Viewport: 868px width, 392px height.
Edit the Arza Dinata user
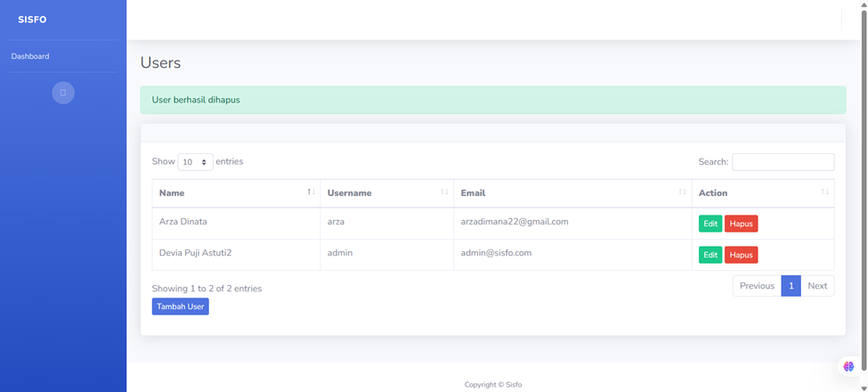[x=710, y=224]
